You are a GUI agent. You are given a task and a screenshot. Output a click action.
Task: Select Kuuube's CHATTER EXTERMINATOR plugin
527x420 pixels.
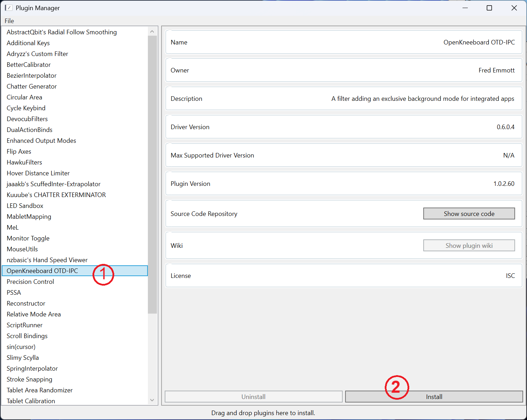pyautogui.click(x=56, y=195)
